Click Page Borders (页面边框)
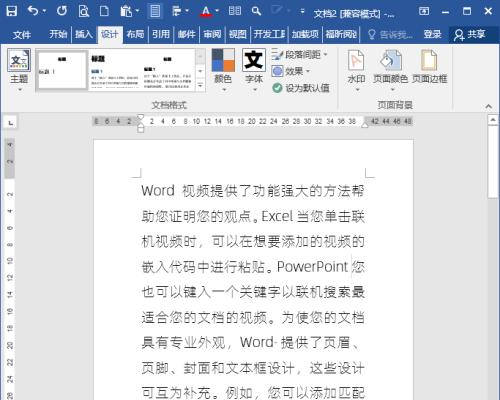Image resolution: width=500 pixels, height=400 pixels. pyautogui.click(x=429, y=67)
